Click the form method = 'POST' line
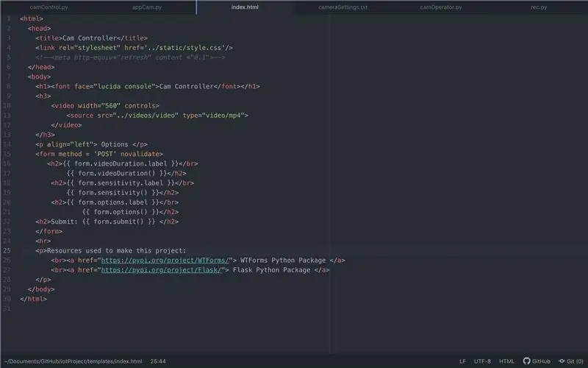Screen dimensions: 588x368 pyautogui.click(x=99, y=154)
